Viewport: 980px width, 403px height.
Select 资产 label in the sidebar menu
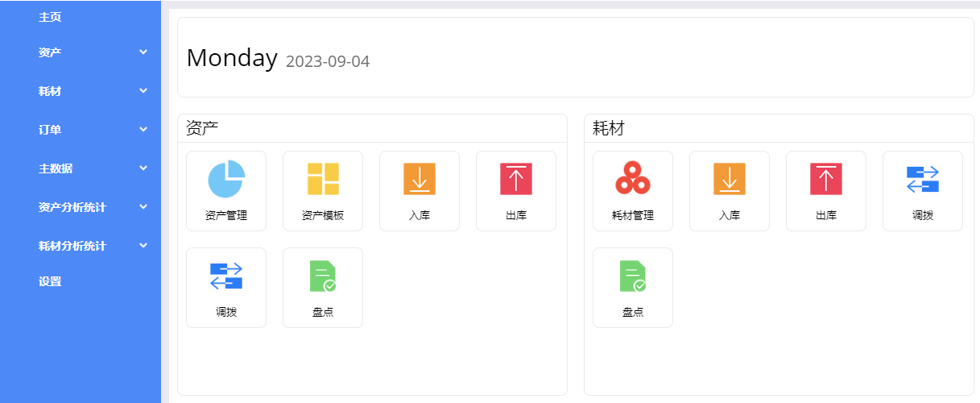[x=50, y=52]
